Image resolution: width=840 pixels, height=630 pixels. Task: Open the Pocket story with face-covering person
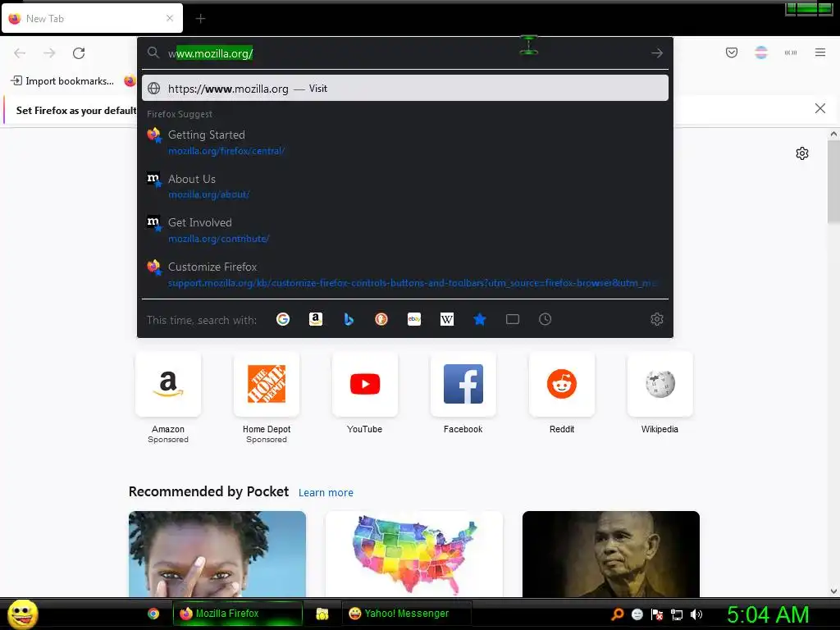point(217,554)
